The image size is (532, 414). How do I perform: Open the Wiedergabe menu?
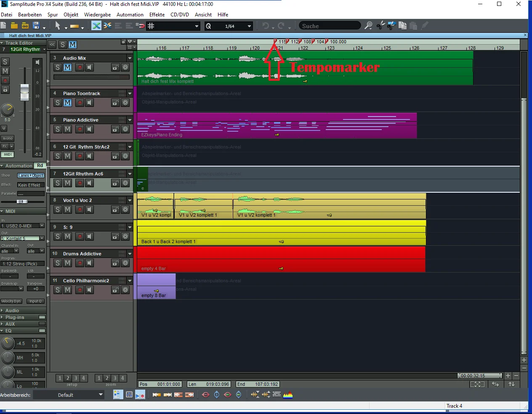pos(97,15)
